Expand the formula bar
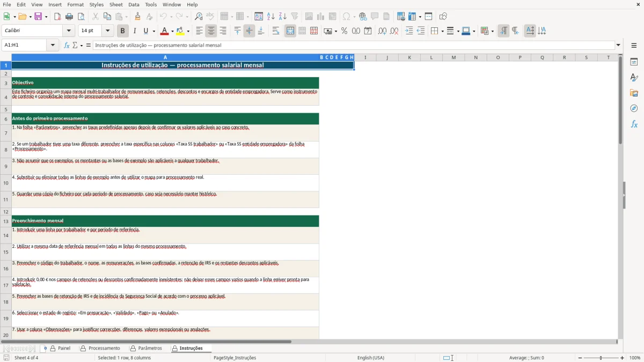Image resolution: width=644 pixels, height=362 pixels. [618, 45]
